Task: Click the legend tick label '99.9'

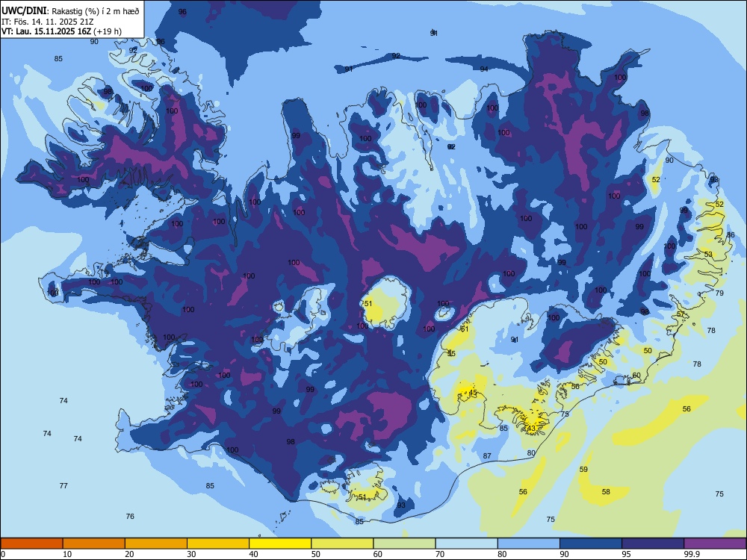Action: pyautogui.click(x=692, y=554)
